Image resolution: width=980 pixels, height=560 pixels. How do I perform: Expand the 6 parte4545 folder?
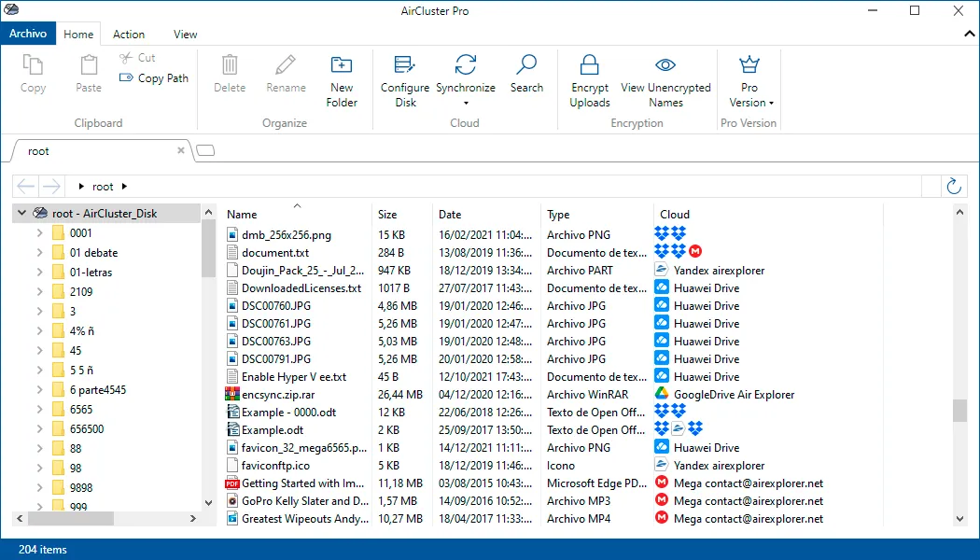39,390
